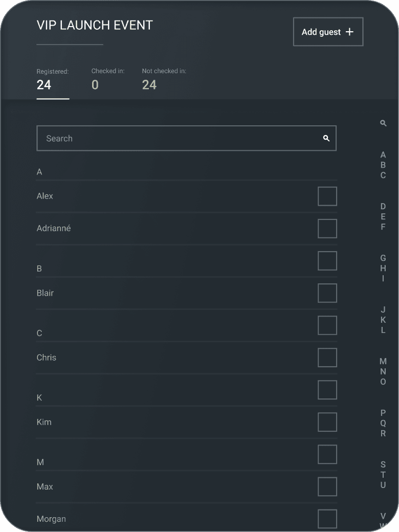The image size is (399, 532).
Task: Open the Checked in tab
Action: pyautogui.click(x=108, y=80)
